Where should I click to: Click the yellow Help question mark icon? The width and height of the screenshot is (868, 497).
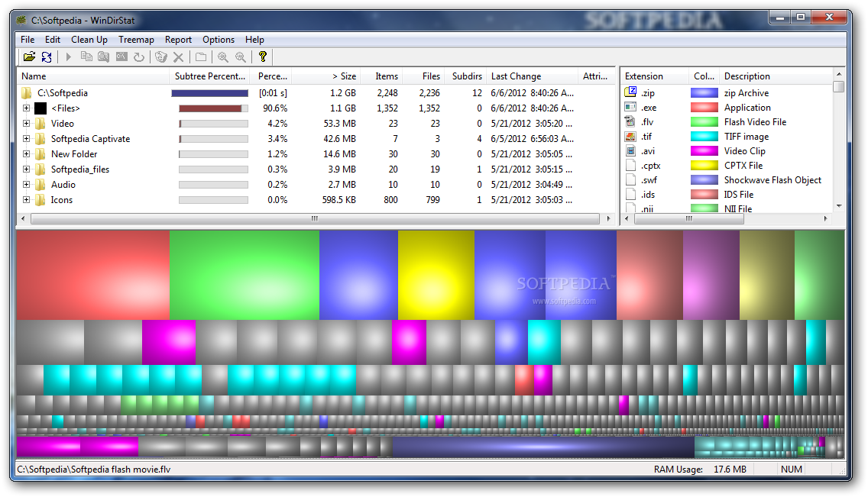263,56
